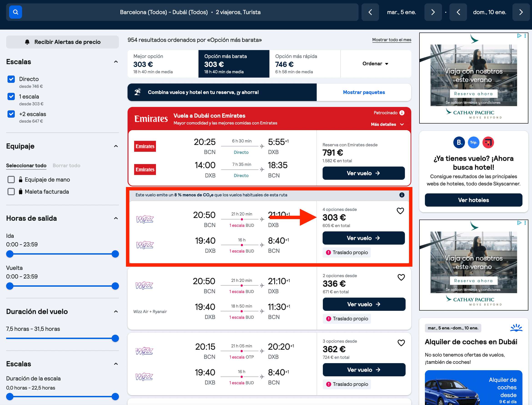Click Recibir Alertas de precio button
This screenshot has height=405, width=532.
click(62, 42)
